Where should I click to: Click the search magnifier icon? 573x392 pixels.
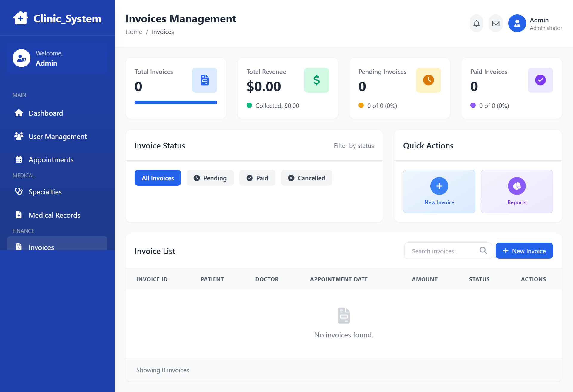pyautogui.click(x=483, y=251)
